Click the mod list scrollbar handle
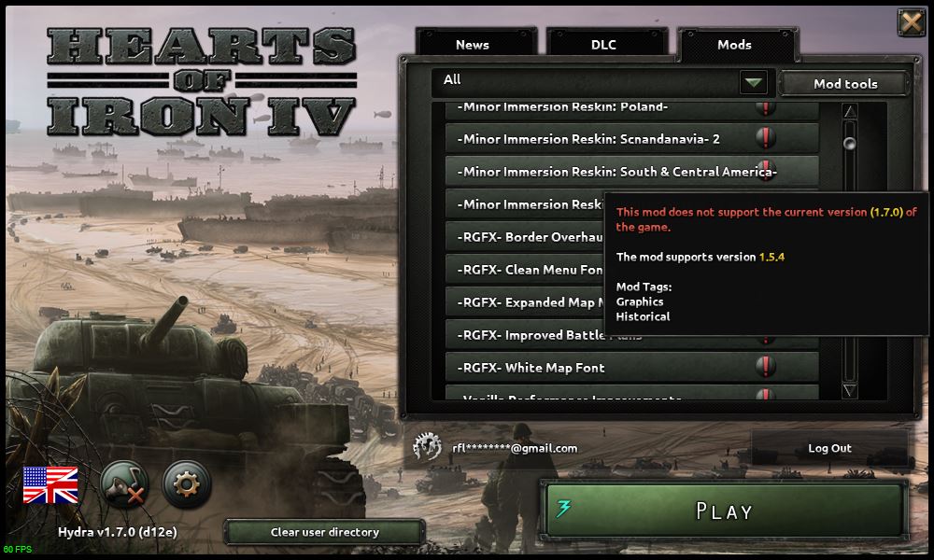Viewport: 934px width, 560px height. (850, 143)
